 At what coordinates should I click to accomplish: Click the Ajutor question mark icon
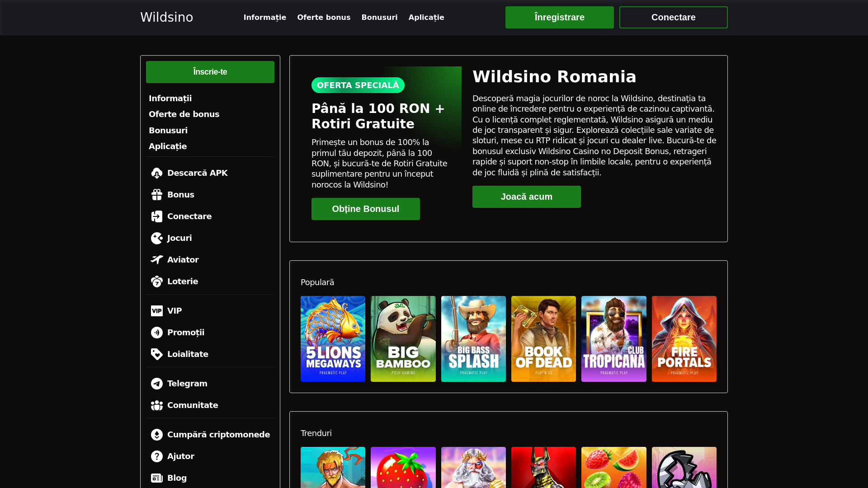pos(157,456)
